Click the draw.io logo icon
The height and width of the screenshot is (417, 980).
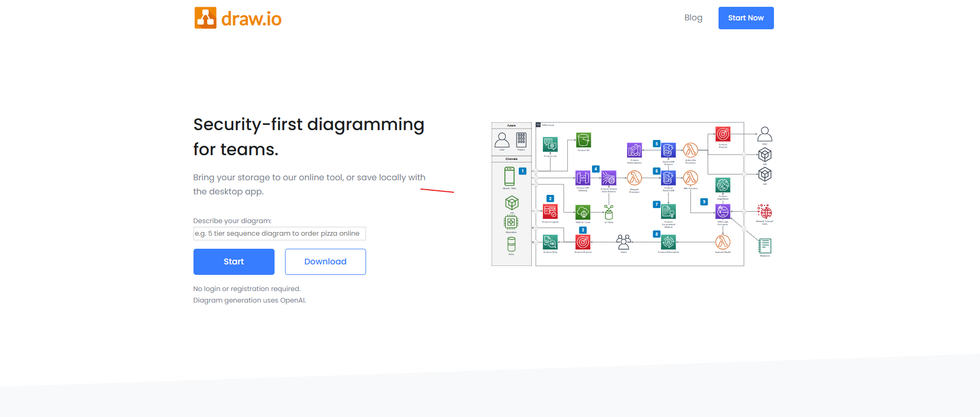point(205,18)
